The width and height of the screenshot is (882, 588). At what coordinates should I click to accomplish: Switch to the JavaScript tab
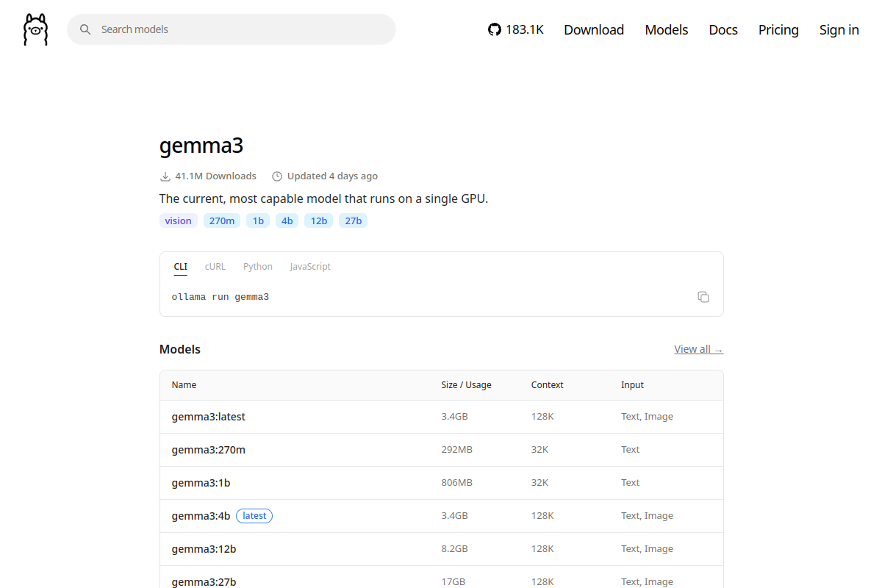click(x=310, y=267)
